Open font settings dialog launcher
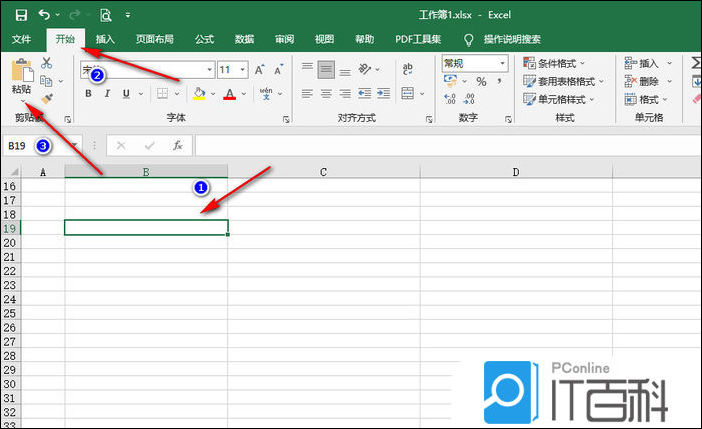Screen dimensions: 702x429 pos(286,119)
